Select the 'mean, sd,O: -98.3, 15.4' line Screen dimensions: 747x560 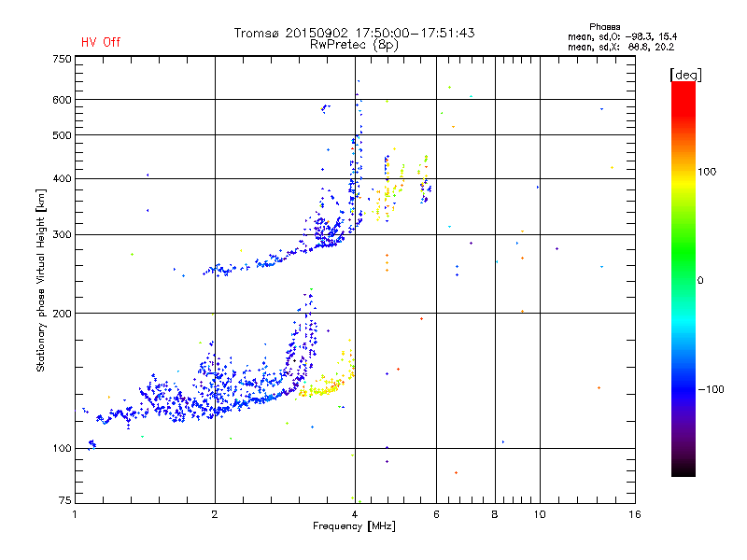point(622,36)
